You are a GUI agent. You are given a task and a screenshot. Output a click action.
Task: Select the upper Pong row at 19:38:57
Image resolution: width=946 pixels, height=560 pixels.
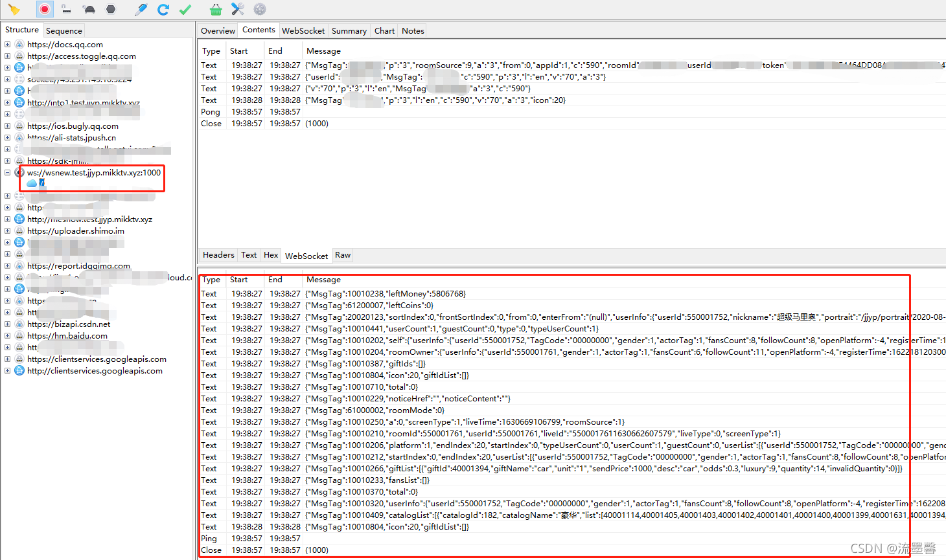coord(570,112)
